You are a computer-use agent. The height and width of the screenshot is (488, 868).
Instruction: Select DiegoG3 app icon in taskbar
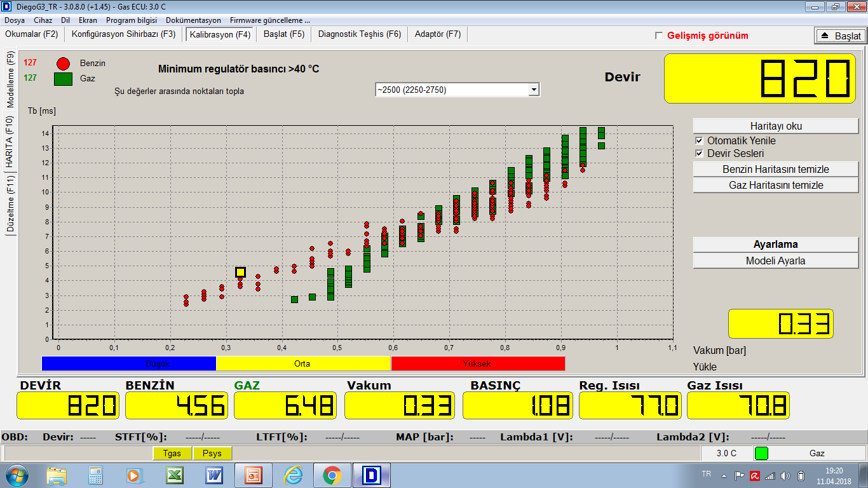(372, 475)
